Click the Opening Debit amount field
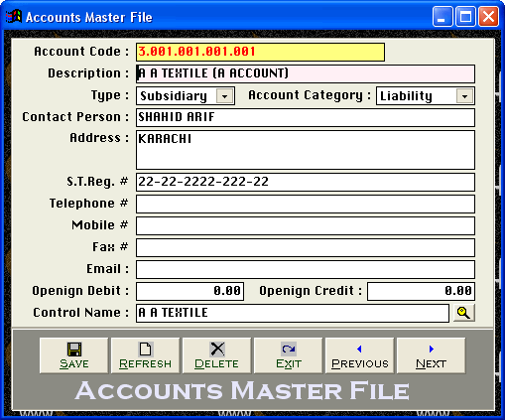Image resolution: width=505 pixels, height=420 pixels. tap(189, 291)
